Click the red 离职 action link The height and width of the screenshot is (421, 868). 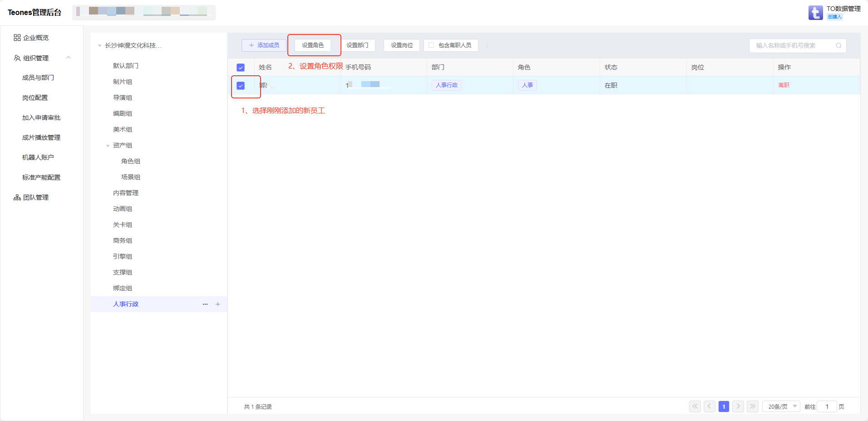point(784,85)
